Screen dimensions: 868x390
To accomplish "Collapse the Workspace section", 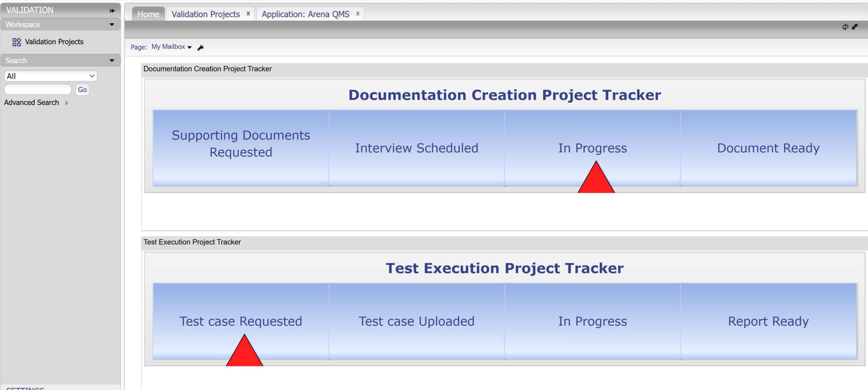I will pos(112,24).
